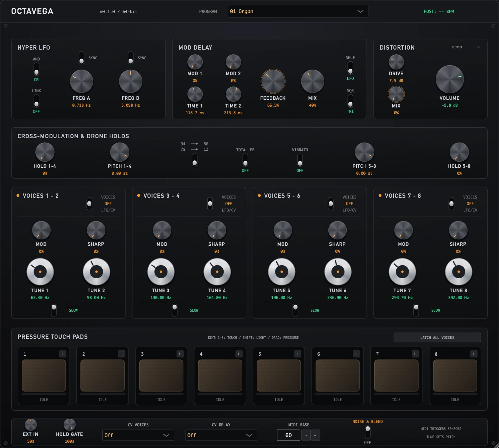Click the MOD knob in Voices 7 - 8

pyautogui.click(x=404, y=231)
